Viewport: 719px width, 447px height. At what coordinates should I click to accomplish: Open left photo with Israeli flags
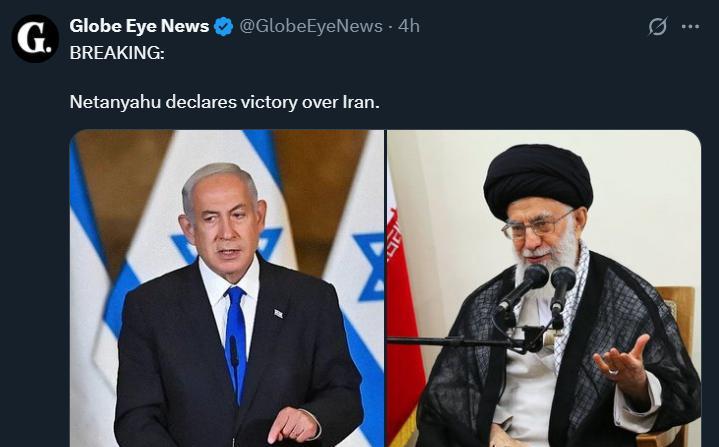click(x=227, y=288)
